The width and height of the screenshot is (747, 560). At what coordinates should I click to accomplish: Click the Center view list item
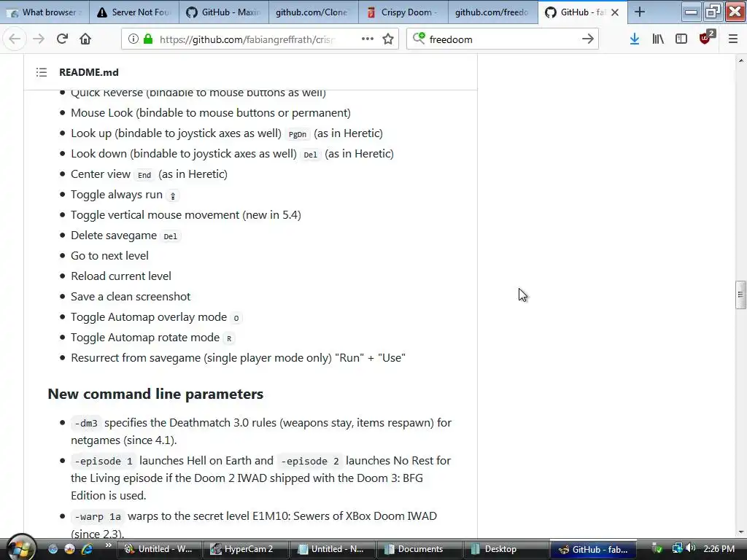[x=149, y=174]
